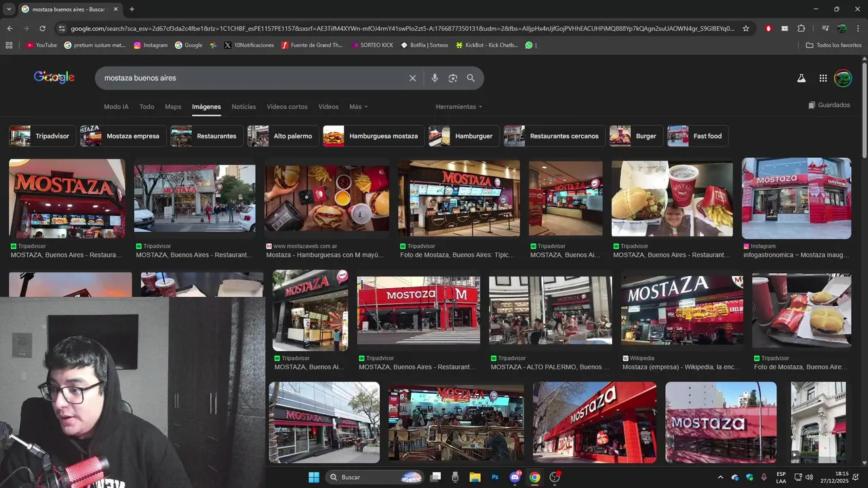Open the mostazaweb.com.ar burger flat-lay image
The height and width of the screenshot is (488, 868).
(x=327, y=199)
